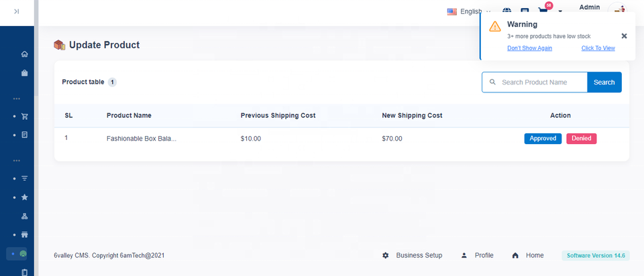Open the shopping bag icon in sidebar
Image resolution: width=644 pixels, height=276 pixels.
(x=25, y=73)
